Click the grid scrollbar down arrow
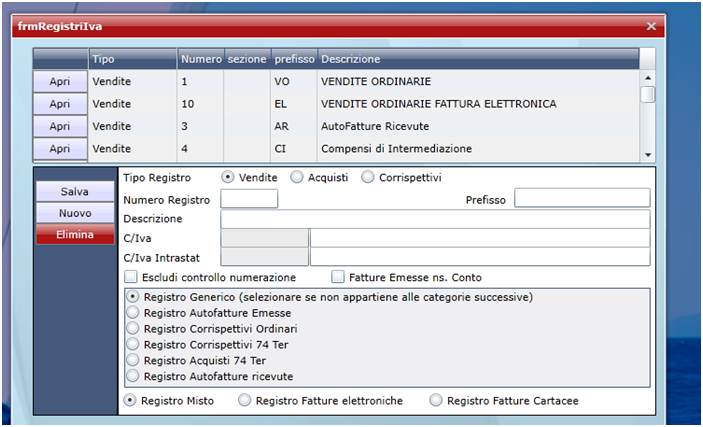This screenshot has width=703, height=427. click(648, 155)
